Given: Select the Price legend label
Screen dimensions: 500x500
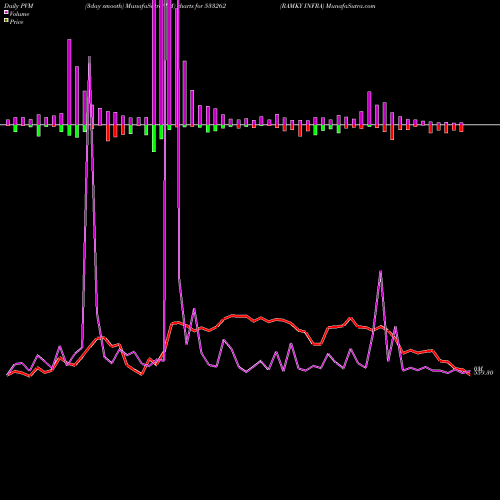Looking at the screenshot, I should 16,22.
